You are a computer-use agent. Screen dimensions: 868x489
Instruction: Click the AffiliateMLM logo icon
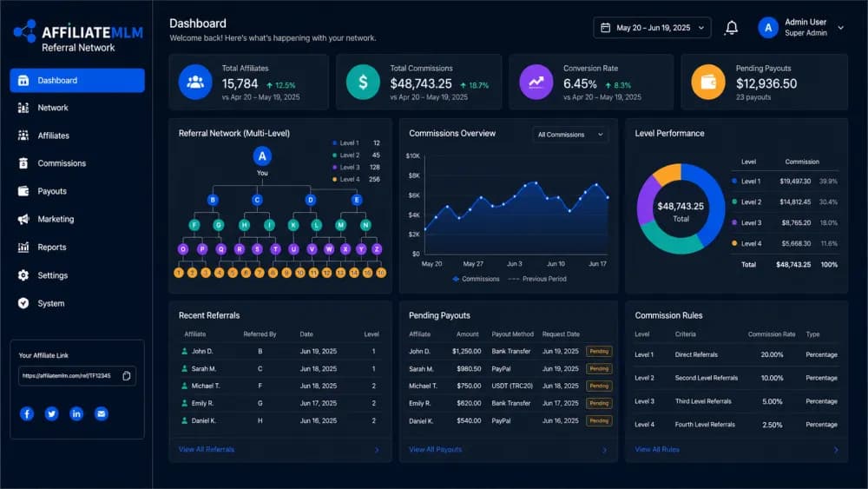(x=25, y=31)
